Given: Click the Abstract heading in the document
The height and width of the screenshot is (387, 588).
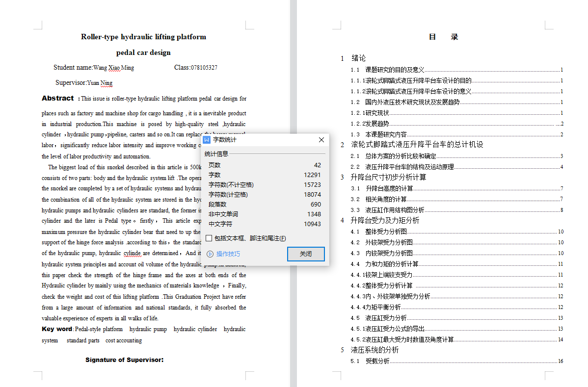Looking at the screenshot, I should [57, 98].
